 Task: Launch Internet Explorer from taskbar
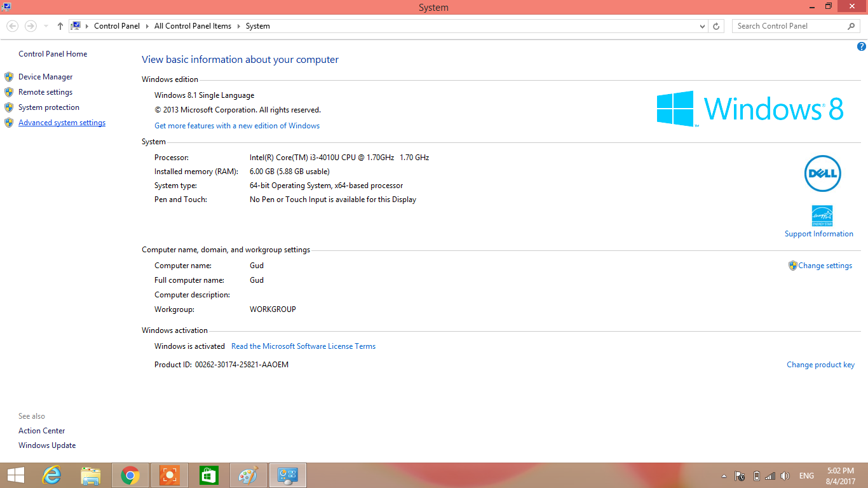pyautogui.click(x=51, y=475)
